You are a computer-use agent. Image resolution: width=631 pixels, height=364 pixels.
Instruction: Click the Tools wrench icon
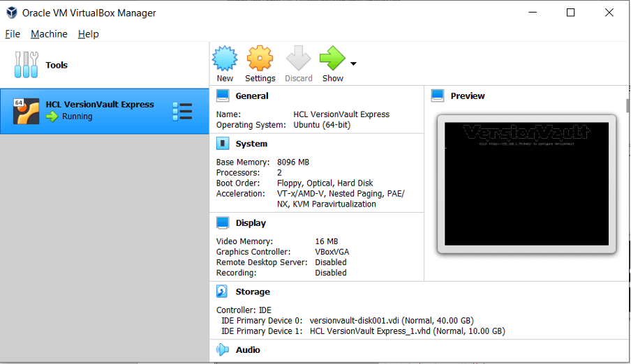coord(26,64)
